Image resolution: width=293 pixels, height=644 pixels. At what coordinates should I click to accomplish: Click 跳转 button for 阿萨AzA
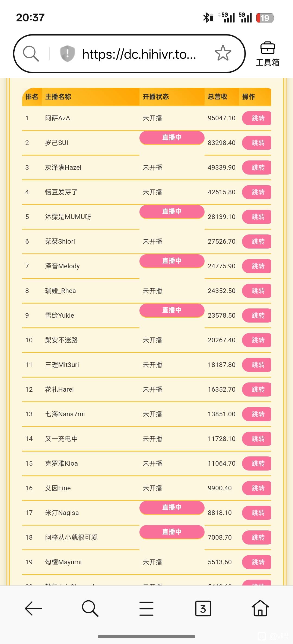(x=257, y=118)
